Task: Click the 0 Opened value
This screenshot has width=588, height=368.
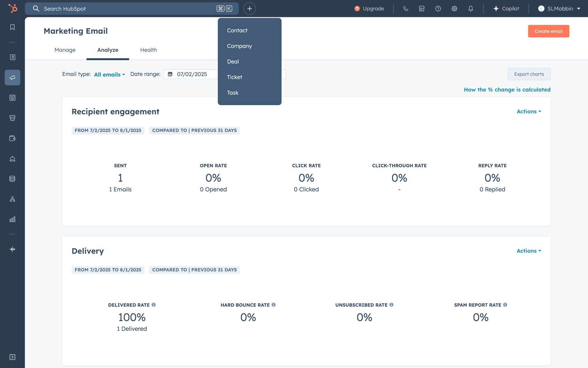Action: [x=213, y=190]
